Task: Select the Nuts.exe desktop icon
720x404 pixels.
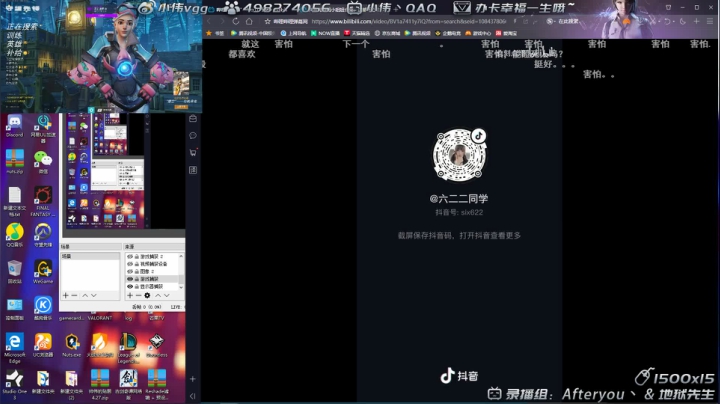Action: pos(72,346)
